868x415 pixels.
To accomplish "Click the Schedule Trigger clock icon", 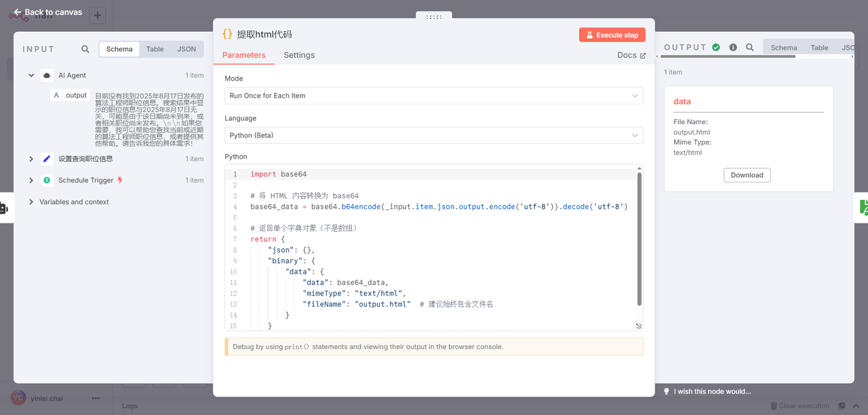I will [x=47, y=180].
